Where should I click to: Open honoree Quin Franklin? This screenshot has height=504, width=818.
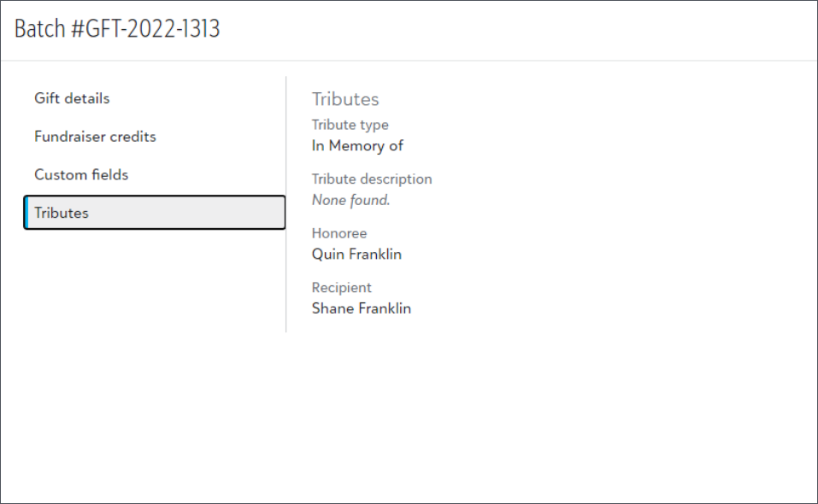[356, 255]
